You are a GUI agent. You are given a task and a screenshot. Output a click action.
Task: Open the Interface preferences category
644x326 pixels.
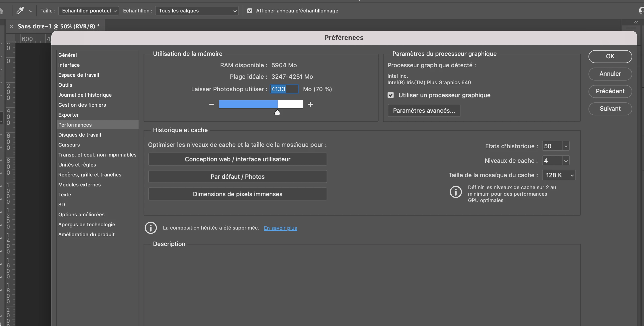(69, 65)
